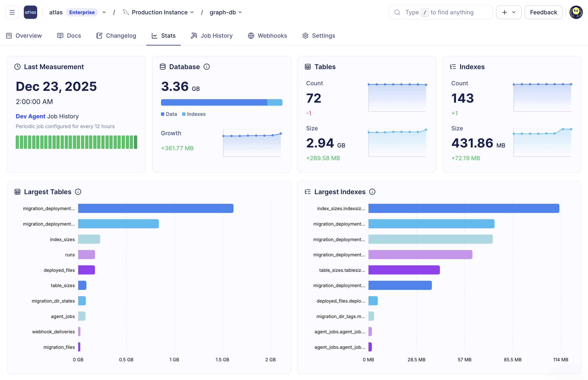Click the clock icon on Last Measurement card
Screen dimensions: 588x380
point(18,67)
